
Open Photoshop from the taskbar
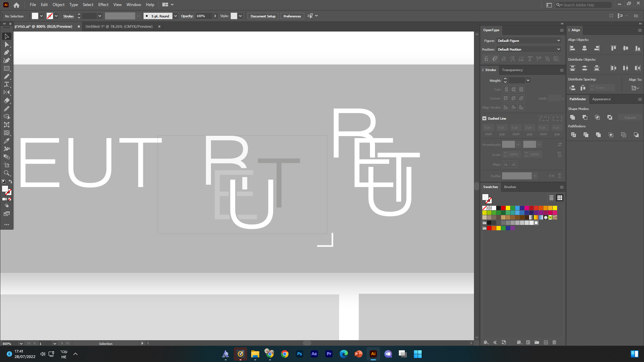click(299, 354)
